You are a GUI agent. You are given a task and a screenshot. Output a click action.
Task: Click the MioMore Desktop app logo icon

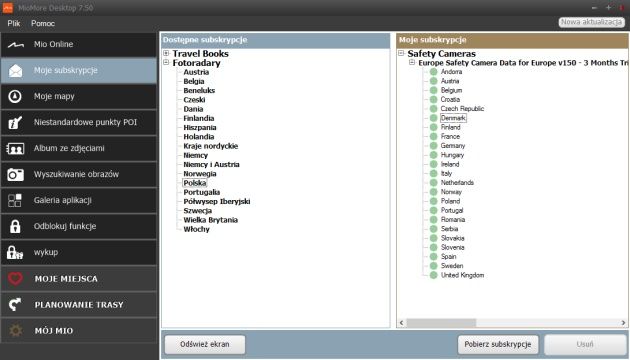tap(8, 8)
